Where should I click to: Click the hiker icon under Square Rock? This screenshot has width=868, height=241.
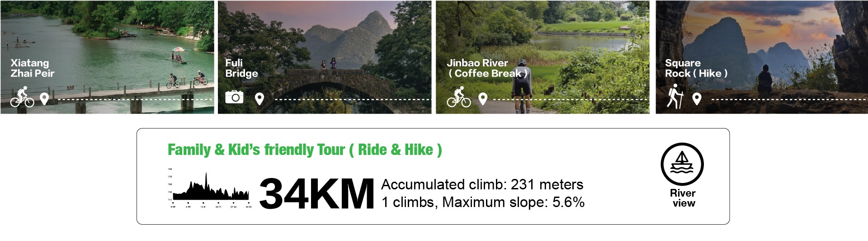click(x=675, y=96)
